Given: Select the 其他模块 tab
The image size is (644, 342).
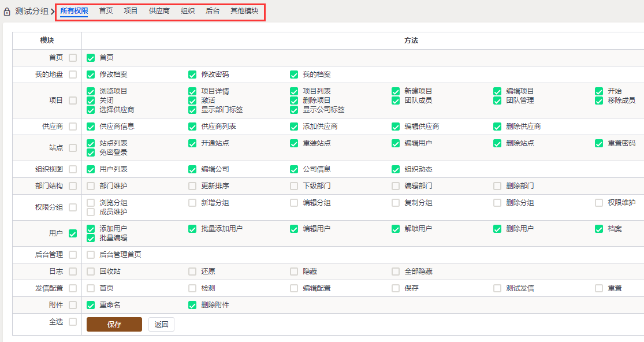Looking at the screenshot, I should 244,11.
